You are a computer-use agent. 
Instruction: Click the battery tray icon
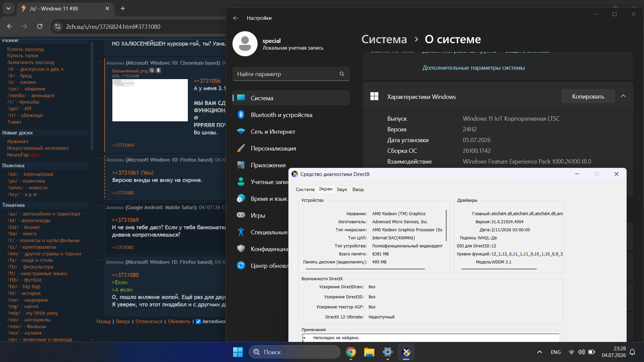coord(592,352)
